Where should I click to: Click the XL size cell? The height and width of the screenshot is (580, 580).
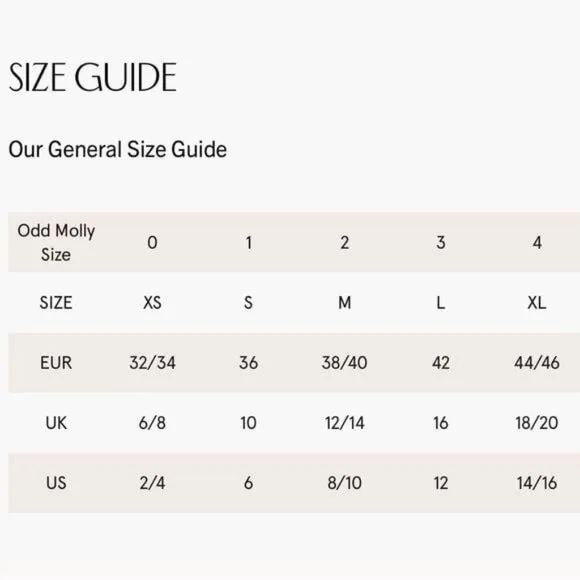(x=537, y=303)
